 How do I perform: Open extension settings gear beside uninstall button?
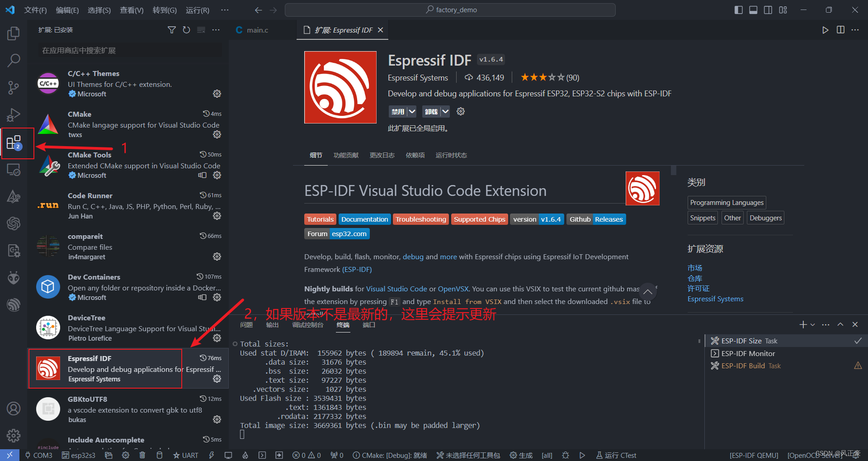pyautogui.click(x=461, y=111)
